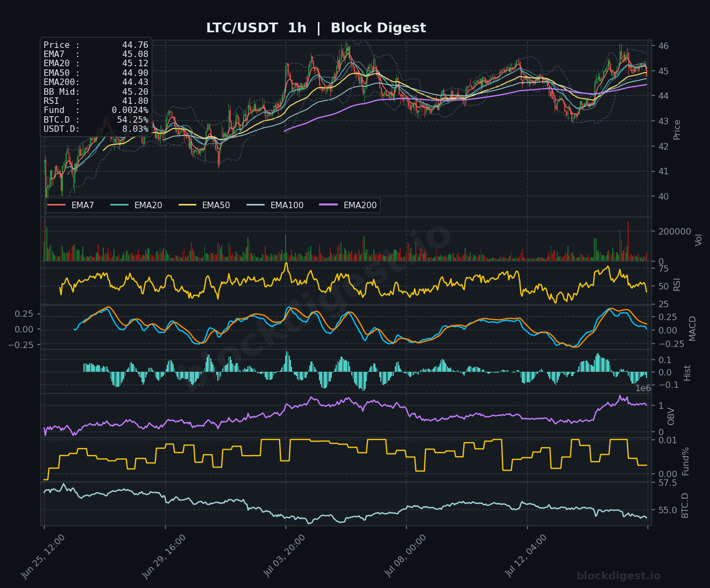Click the Jul 08, 00:00 date label
The image size is (710, 588).
(x=406, y=556)
